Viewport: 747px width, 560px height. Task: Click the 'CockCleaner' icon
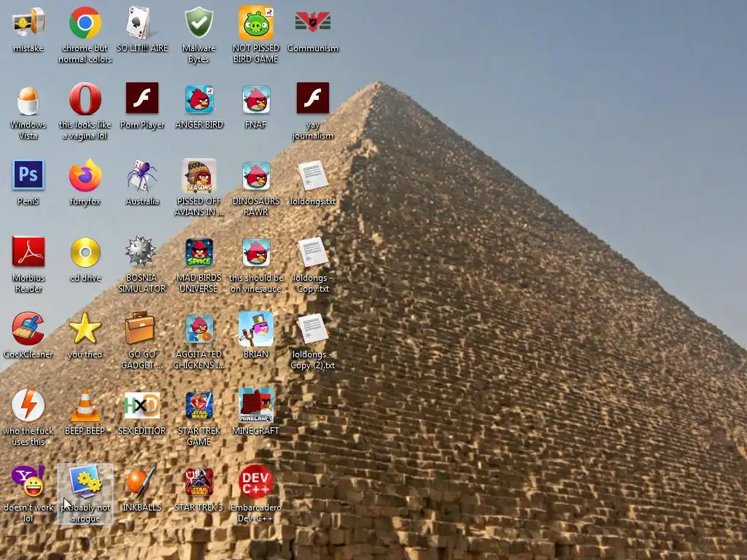point(28,329)
